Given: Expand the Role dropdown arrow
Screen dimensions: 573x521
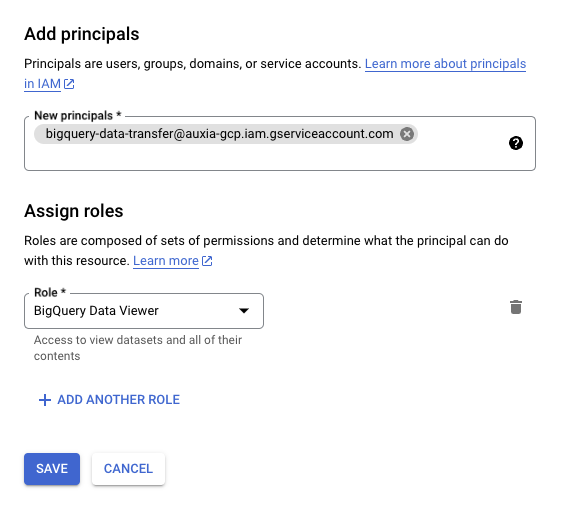Looking at the screenshot, I should (x=244, y=311).
